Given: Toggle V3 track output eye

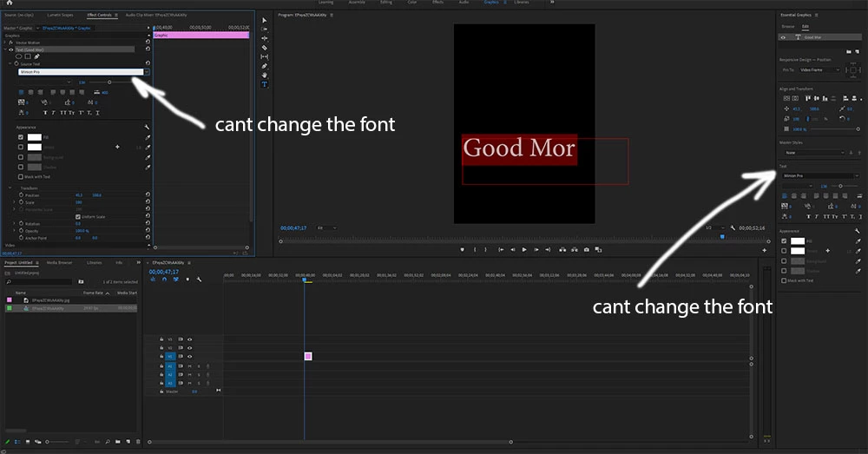Looking at the screenshot, I should click(189, 339).
